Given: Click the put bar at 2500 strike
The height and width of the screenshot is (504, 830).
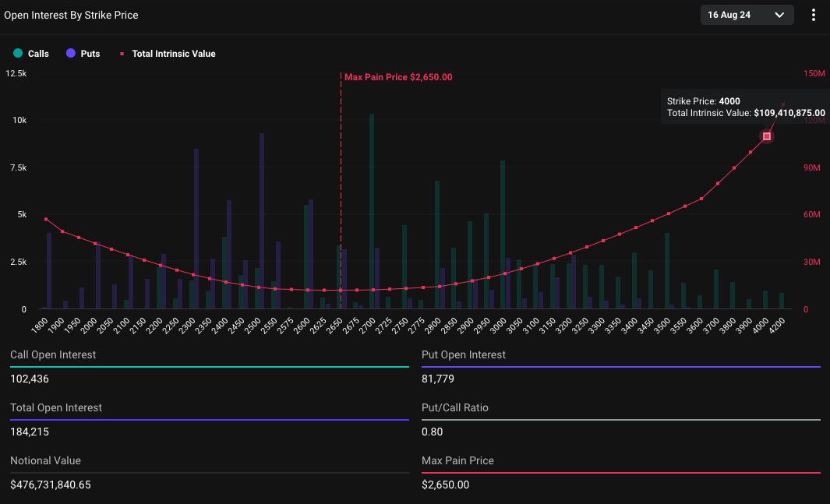Looking at the screenshot, I should point(262,220).
